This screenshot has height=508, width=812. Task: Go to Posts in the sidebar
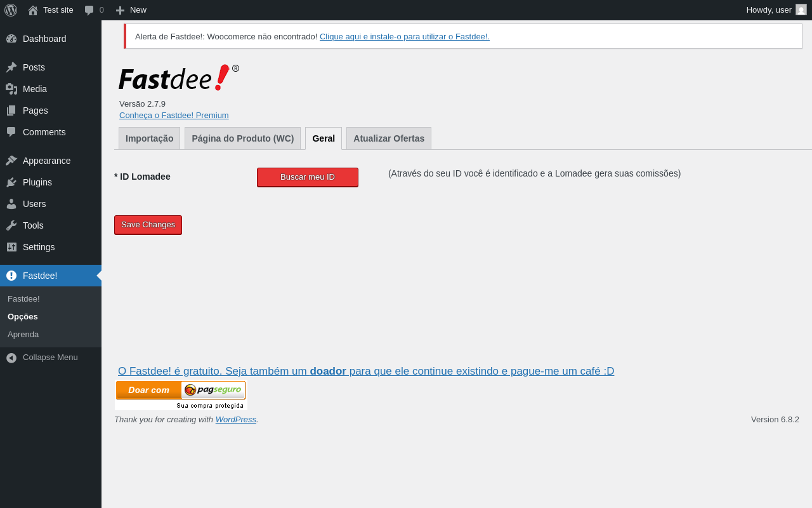pyautogui.click(x=51, y=67)
